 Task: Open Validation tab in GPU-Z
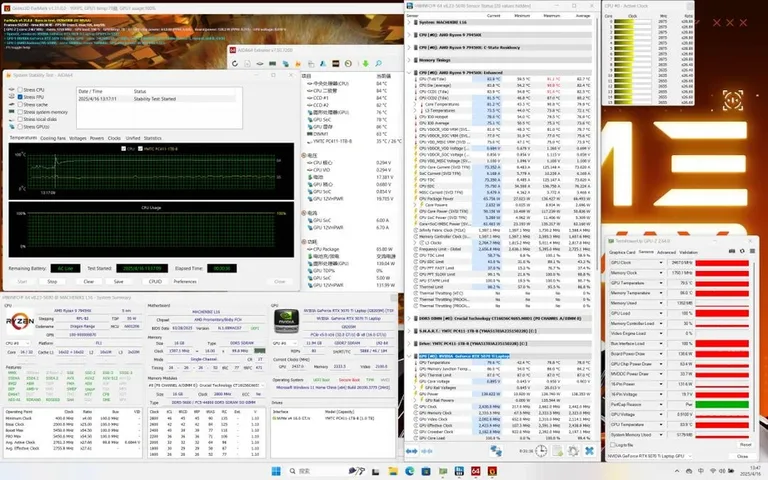(x=688, y=252)
